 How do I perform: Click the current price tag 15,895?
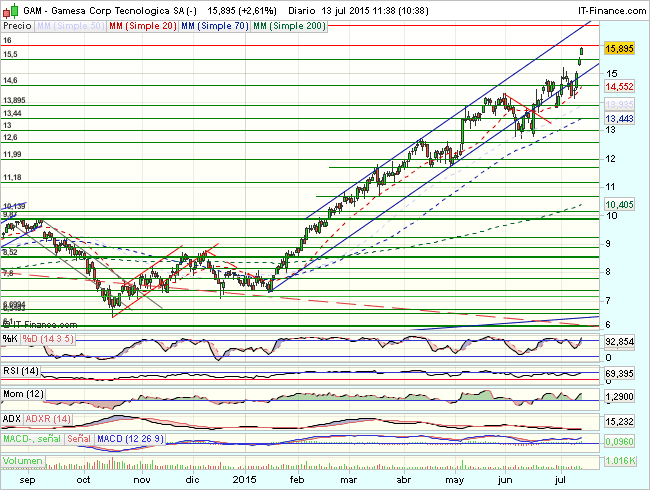[x=619, y=49]
